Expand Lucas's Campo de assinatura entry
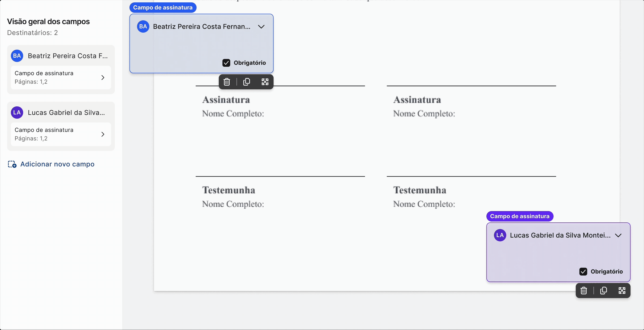 (103, 134)
